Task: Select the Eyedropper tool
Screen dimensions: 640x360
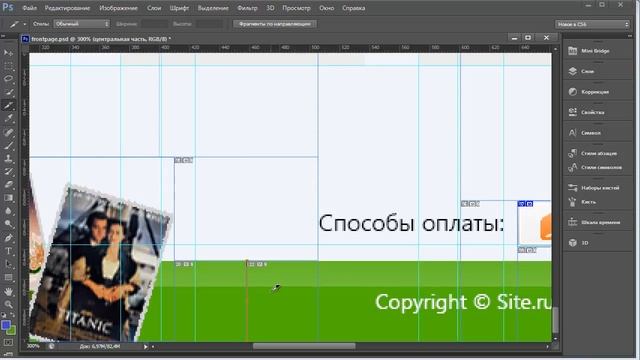Action: [x=9, y=119]
